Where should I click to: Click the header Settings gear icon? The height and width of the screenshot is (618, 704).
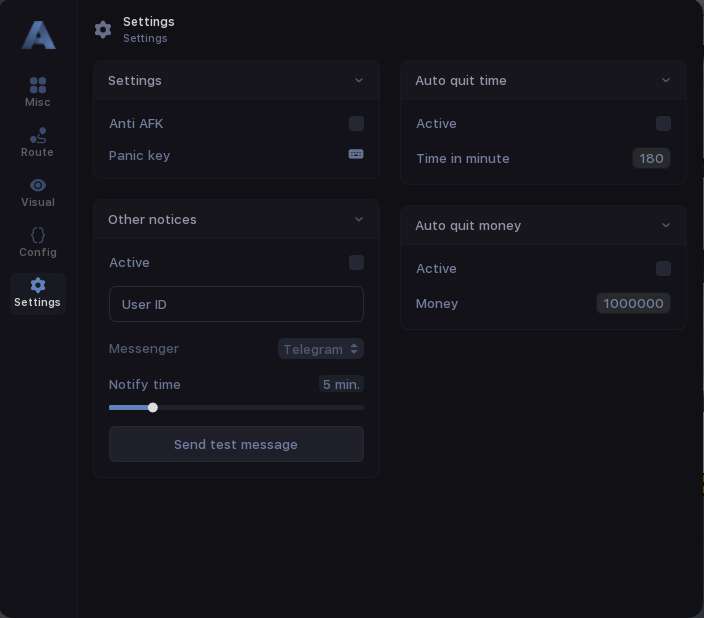[103, 30]
